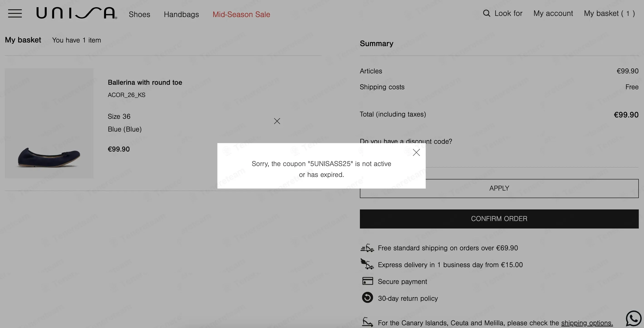This screenshot has width=644, height=328.
Task: Open the Ballerina with round toe product link
Action: [x=145, y=82]
